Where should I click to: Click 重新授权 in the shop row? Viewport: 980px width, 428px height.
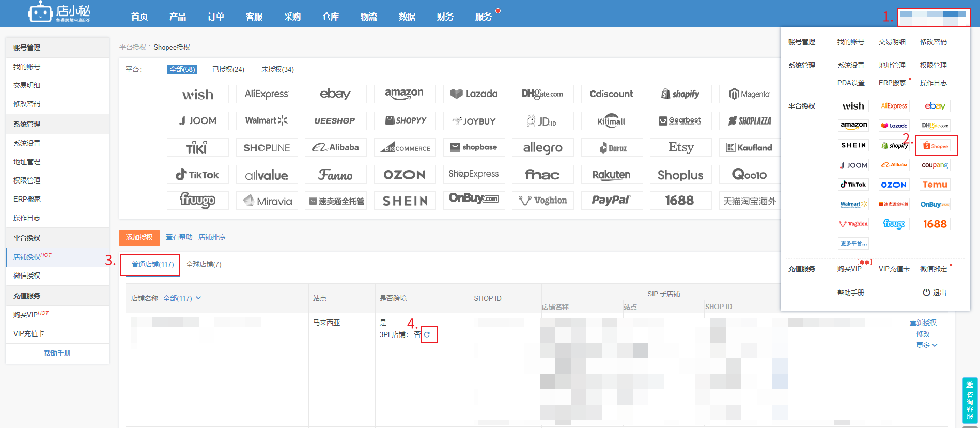coord(923,323)
